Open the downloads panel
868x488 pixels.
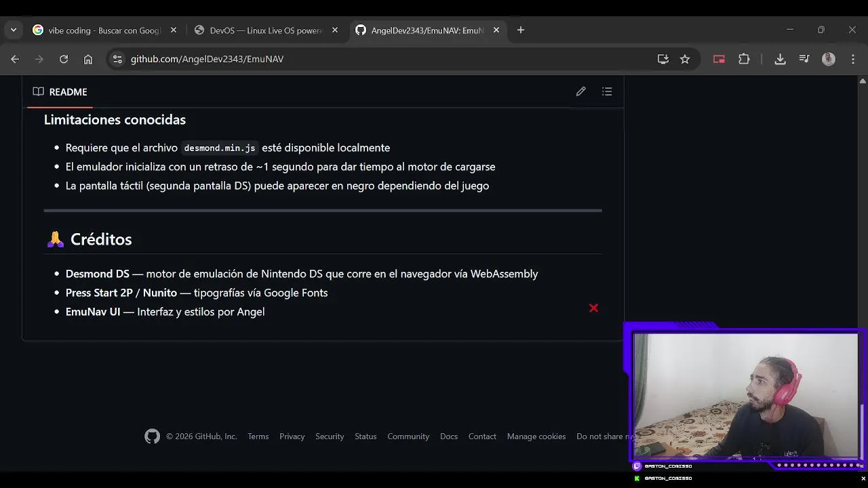click(x=781, y=59)
